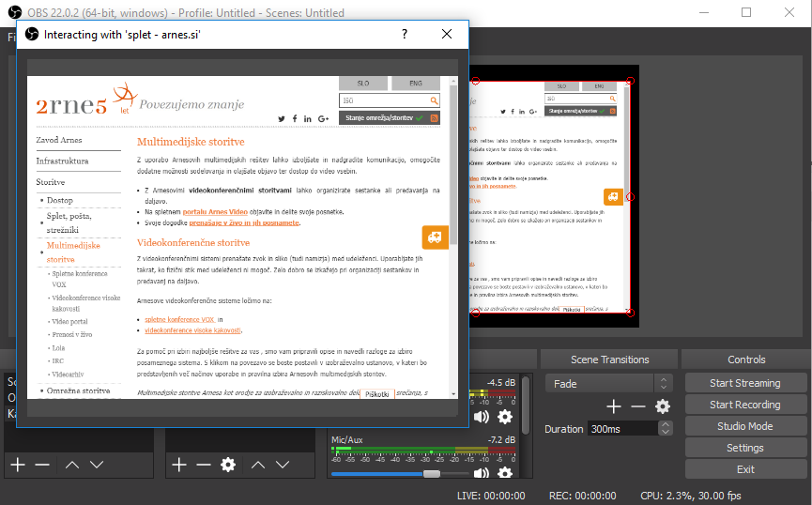Open Videoarhiv submenu item
812x505 pixels.
[68, 375]
